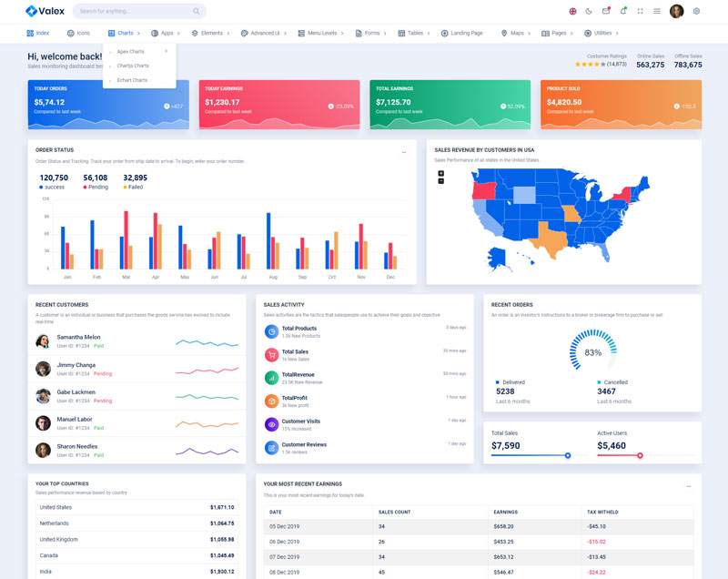Click the user profile avatar
728x579 pixels.
pos(676,11)
